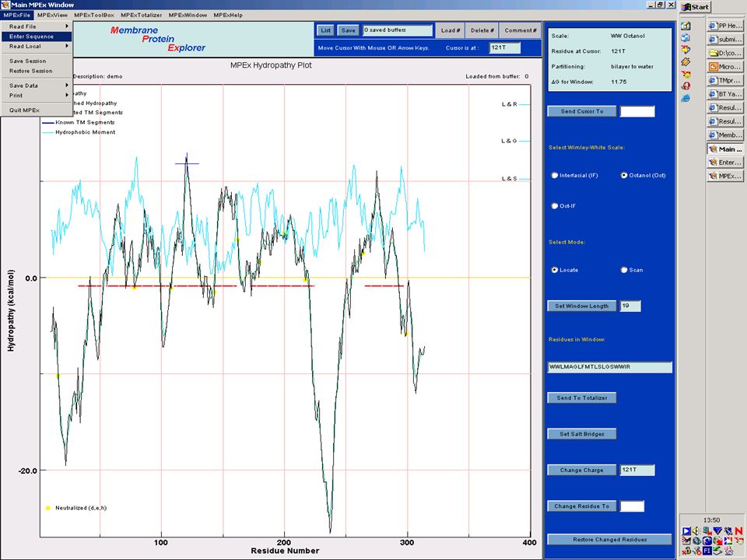Click the top quick launch desktop icon
747x560 pixels.
pyautogui.click(x=686, y=26)
